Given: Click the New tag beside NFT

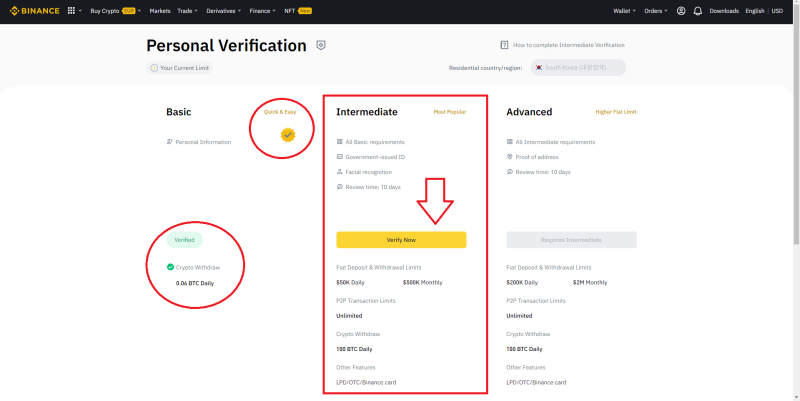Looking at the screenshot, I should (x=305, y=11).
